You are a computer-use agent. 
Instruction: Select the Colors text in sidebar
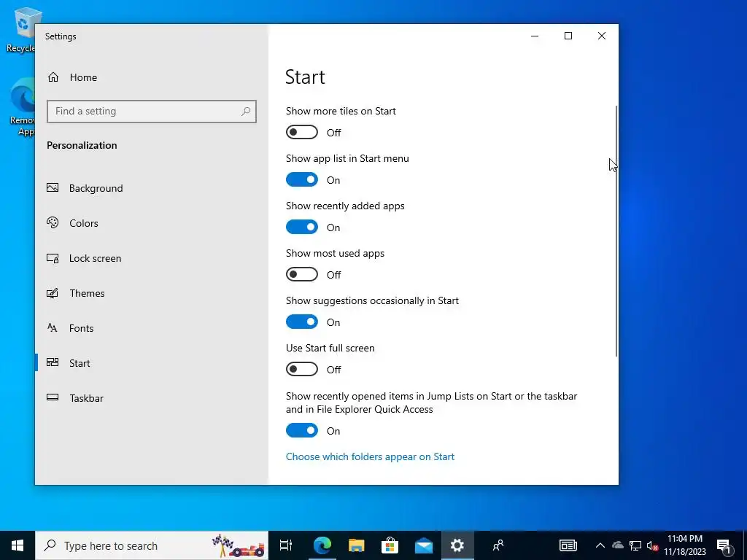(x=83, y=223)
